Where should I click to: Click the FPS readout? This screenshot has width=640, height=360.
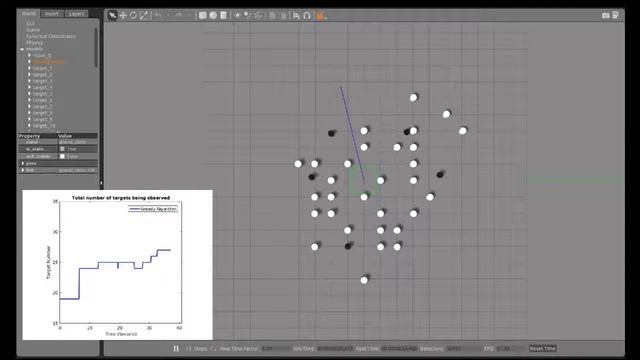pyautogui.click(x=509, y=349)
